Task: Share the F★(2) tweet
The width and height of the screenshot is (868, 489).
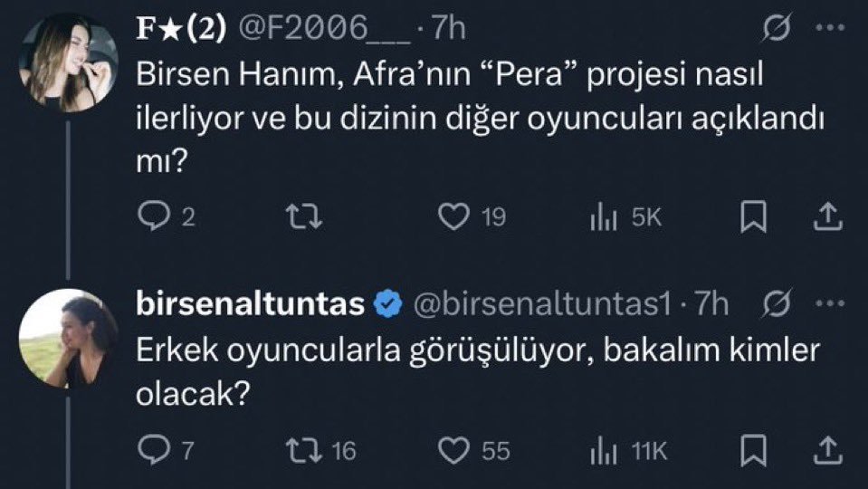Action: (832, 217)
